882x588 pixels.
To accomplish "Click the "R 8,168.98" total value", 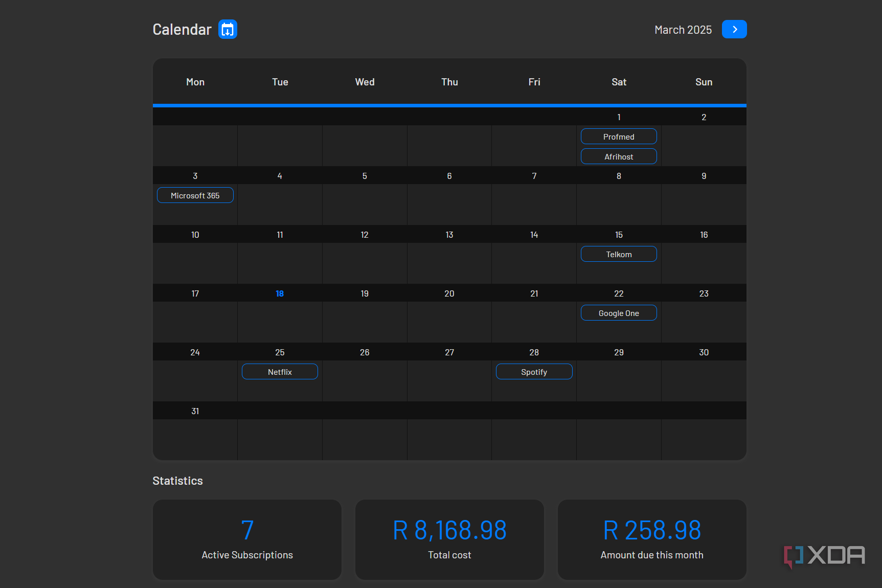I will (x=450, y=530).
